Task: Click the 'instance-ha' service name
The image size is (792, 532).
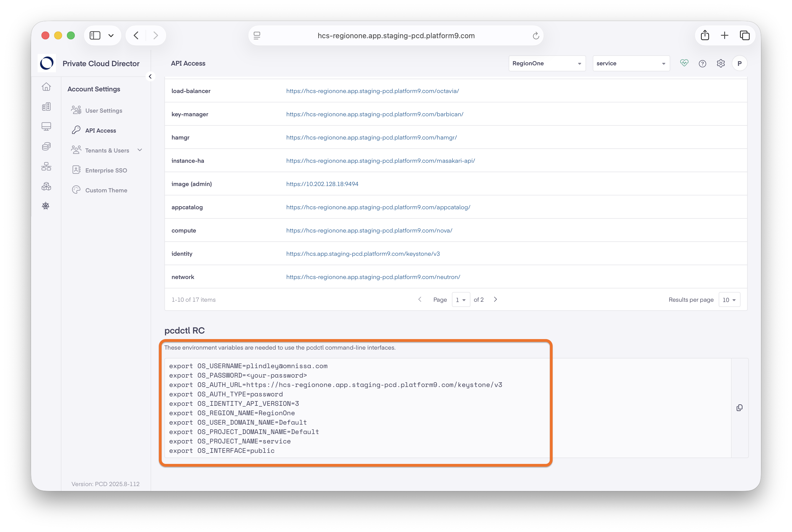Action: coord(188,161)
